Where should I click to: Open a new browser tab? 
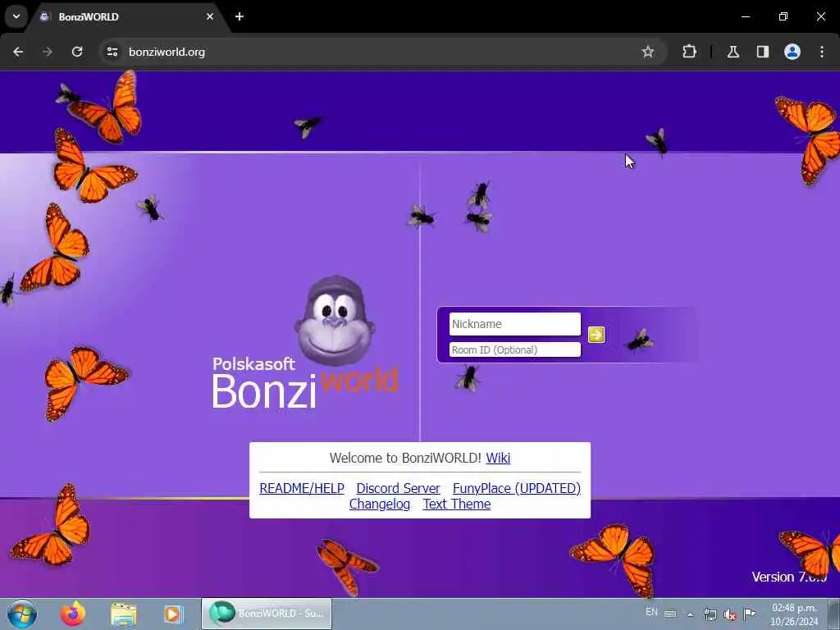(x=240, y=16)
